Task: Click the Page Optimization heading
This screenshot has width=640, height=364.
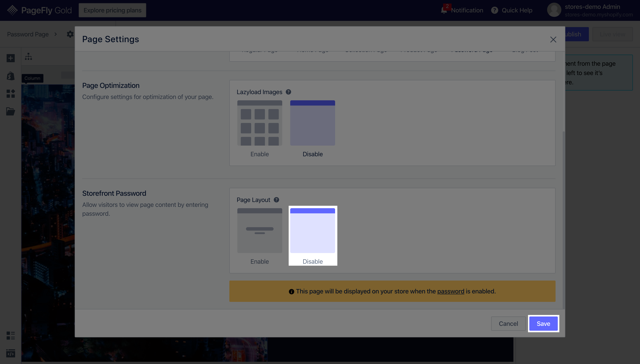Action: (111, 85)
